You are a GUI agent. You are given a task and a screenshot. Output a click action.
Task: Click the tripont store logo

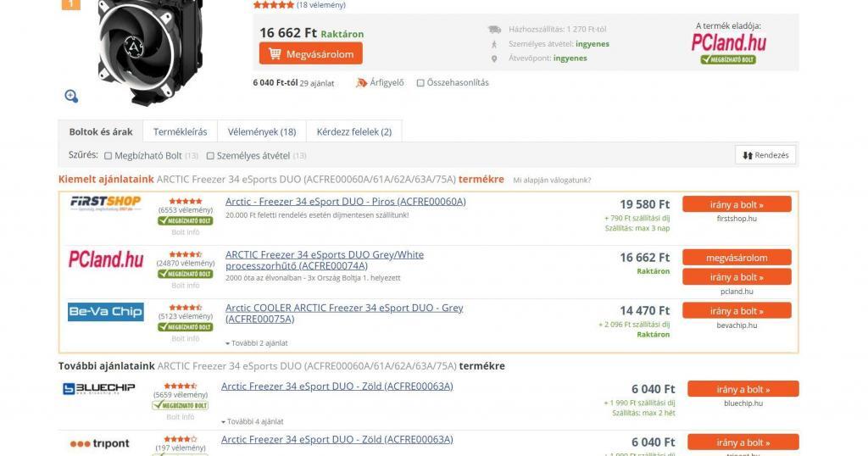99,443
